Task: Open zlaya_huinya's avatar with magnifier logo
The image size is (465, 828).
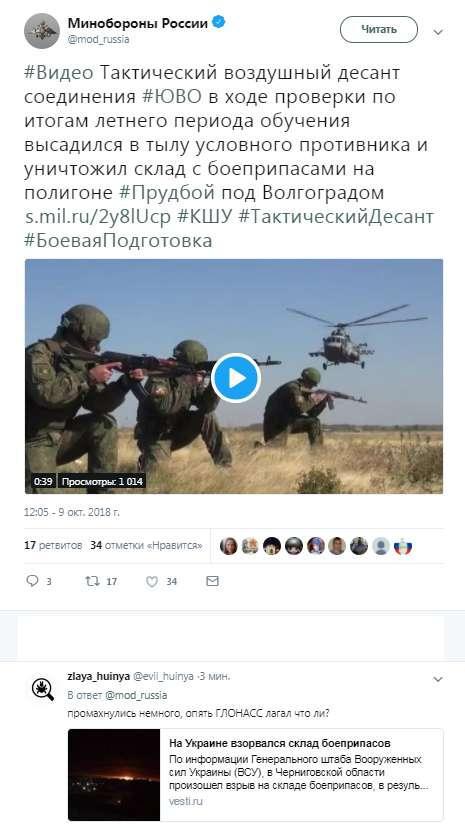Action: point(42,689)
